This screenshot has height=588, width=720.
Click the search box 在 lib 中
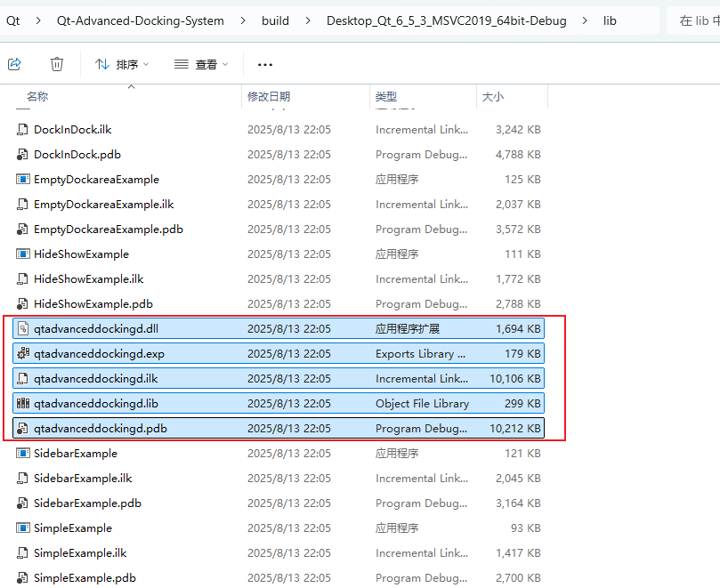point(693,20)
